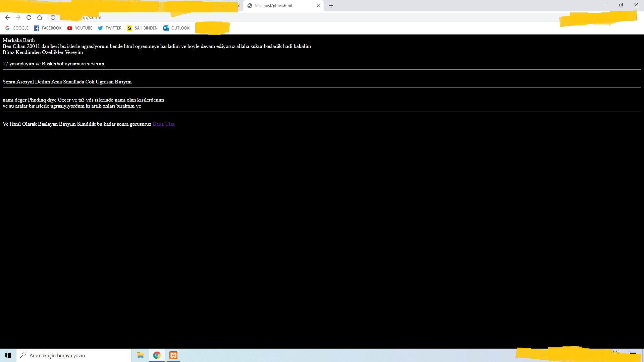Open the Windows Start menu
Screen dimensions: 644x362
[x=8, y=355]
